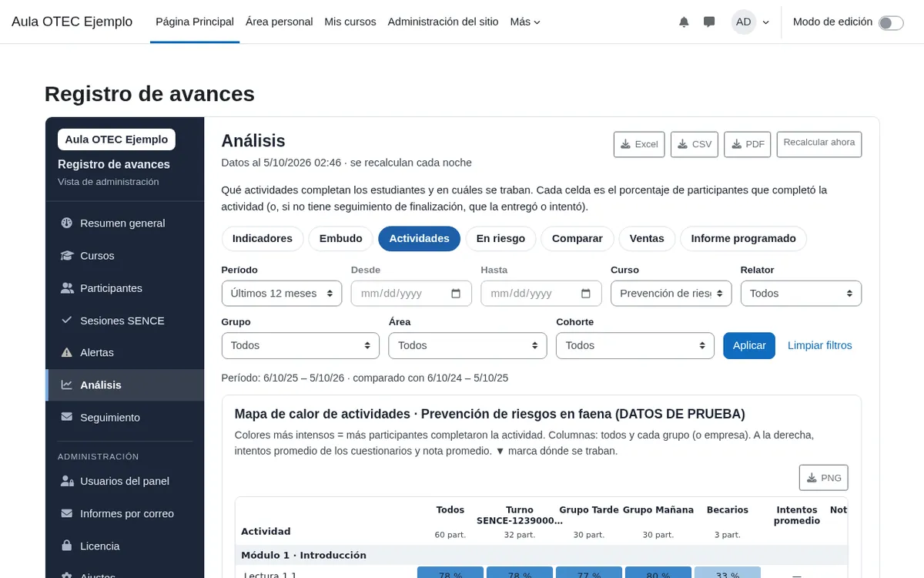Open the Área dropdown
The height and width of the screenshot is (578, 924).
pos(467,346)
